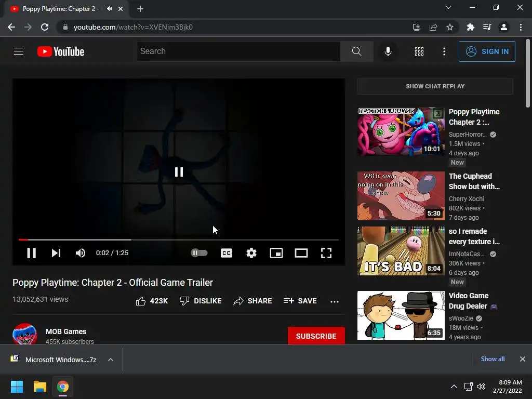This screenshot has width=532, height=399.
Task: Open the MOB Games channel name link
Action: tap(66, 331)
